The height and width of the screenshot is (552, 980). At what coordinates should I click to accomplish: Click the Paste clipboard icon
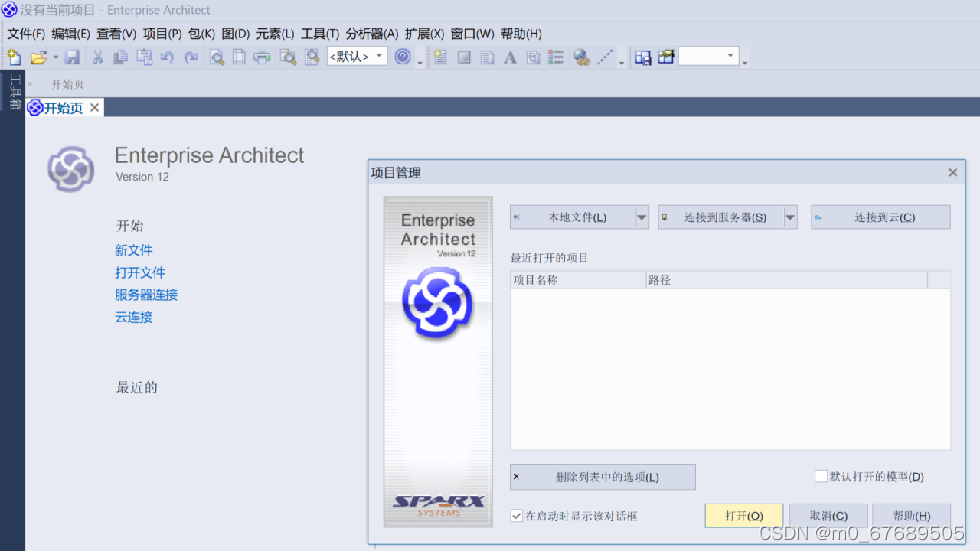pos(144,58)
